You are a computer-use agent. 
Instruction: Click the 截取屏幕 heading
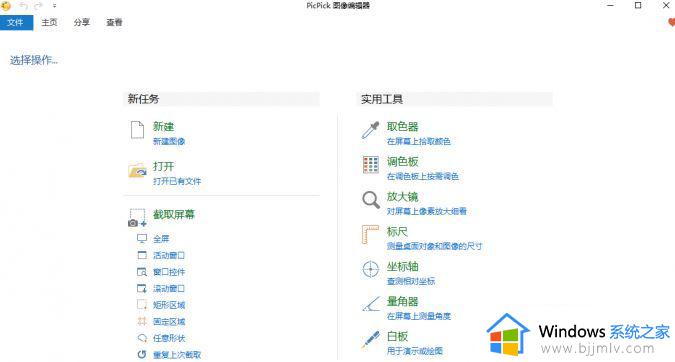(174, 214)
